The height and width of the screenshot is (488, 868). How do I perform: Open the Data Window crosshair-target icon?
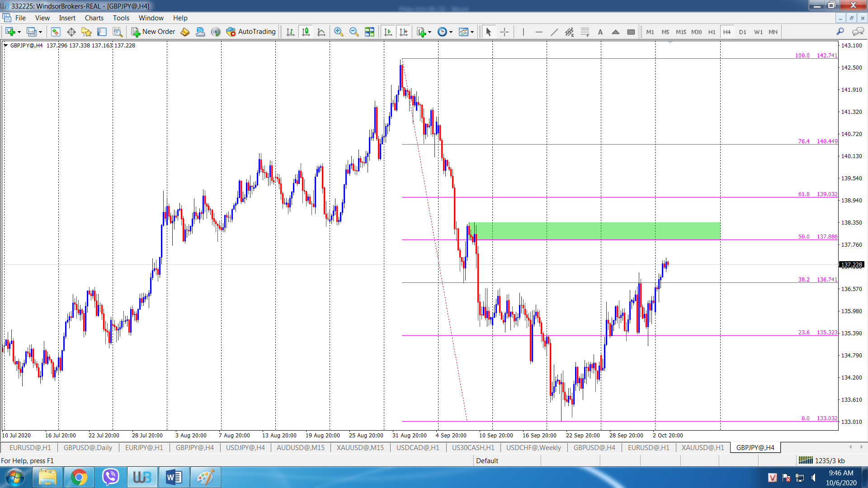pos(71,32)
